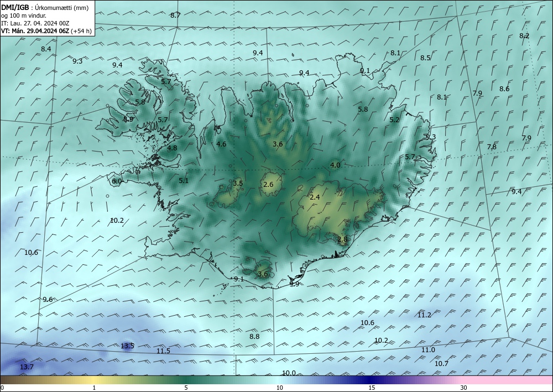The height and width of the screenshot is (392, 553).
Task: Click the 8.4 value on the map
Action: pos(46,49)
